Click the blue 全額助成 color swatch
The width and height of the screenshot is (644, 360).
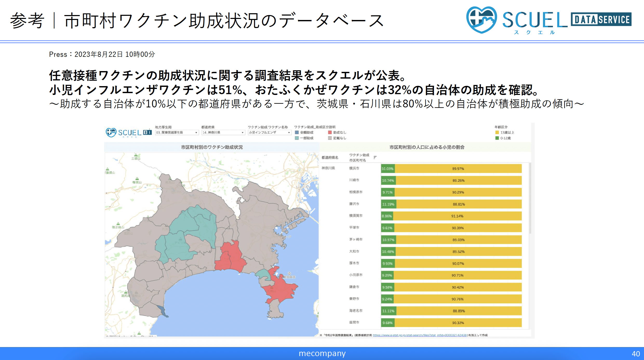tap(297, 133)
